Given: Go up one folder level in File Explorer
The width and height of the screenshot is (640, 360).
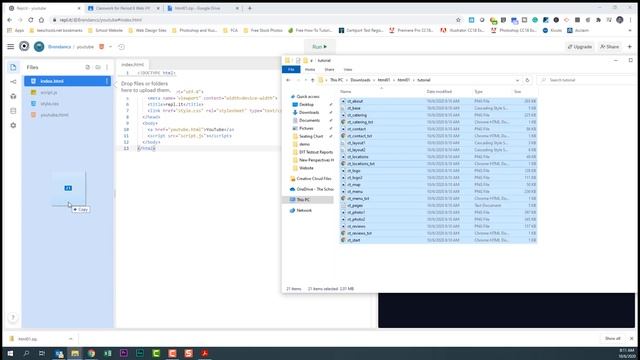Looking at the screenshot, I should (x=313, y=80).
